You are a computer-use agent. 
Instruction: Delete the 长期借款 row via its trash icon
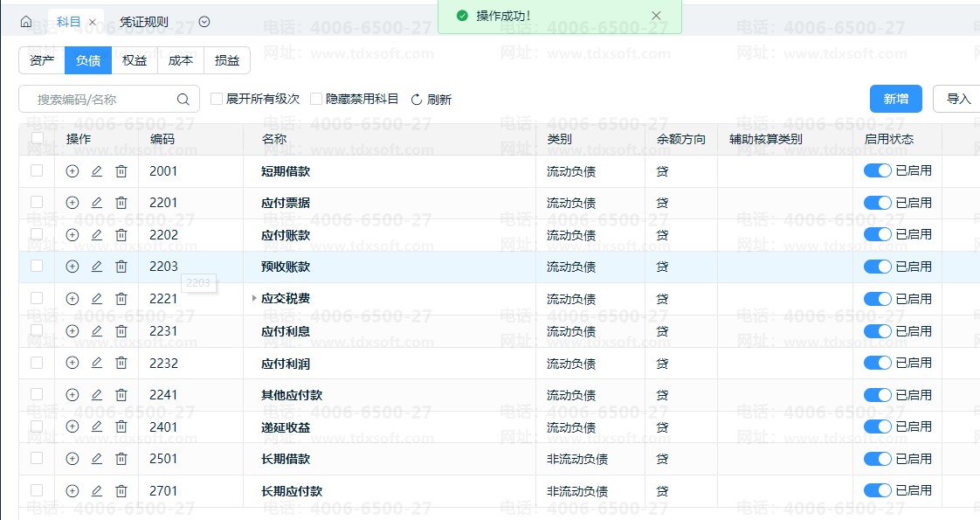121,459
